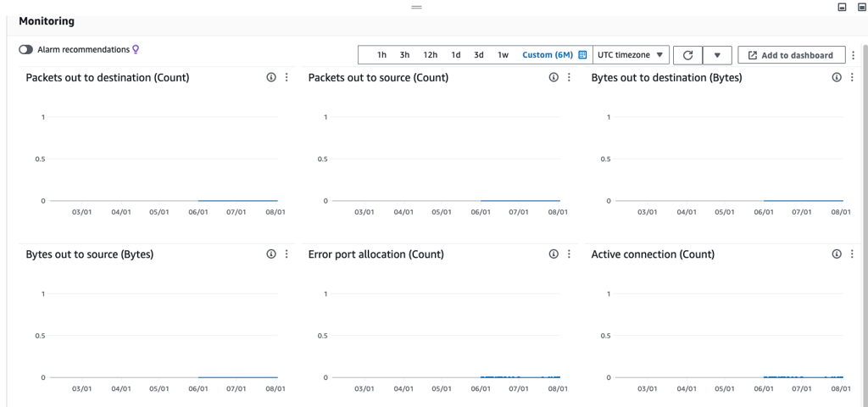Screen dimensions: 868x407
Task: Open options menu for Packets out to destination
Action: click(x=287, y=77)
